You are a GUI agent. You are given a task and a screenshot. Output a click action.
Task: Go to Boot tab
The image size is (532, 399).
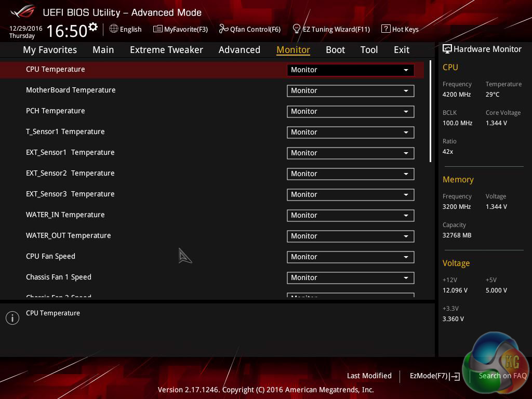click(x=335, y=50)
